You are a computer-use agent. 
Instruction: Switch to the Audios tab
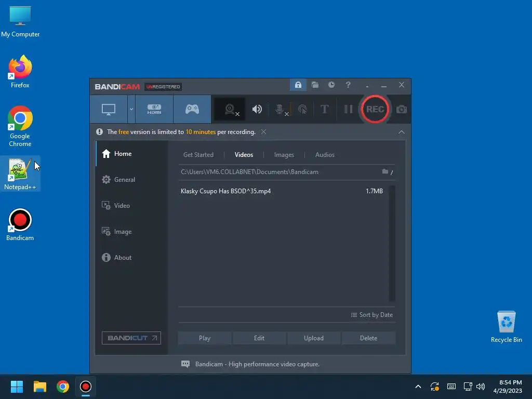(x=325, y=155)
